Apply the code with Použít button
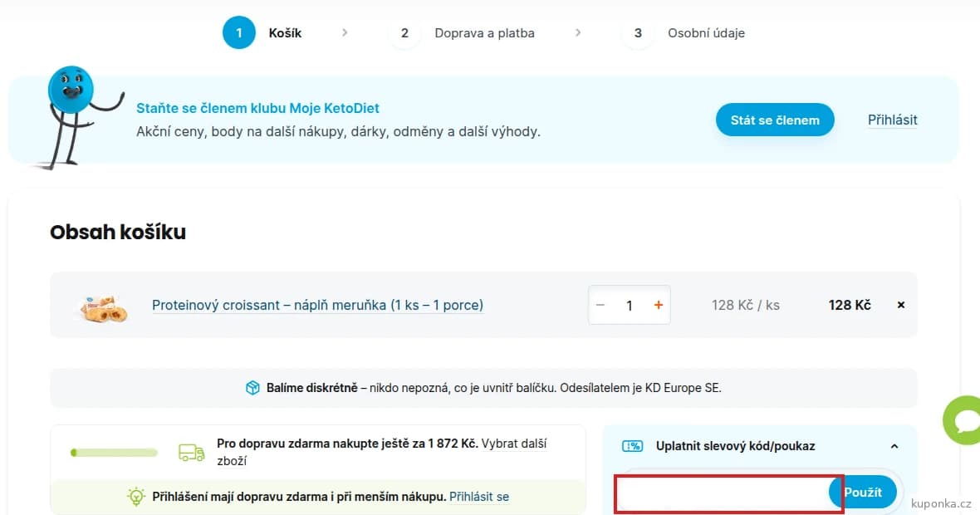This screenshot has width=980, height=515. point(863,493)
